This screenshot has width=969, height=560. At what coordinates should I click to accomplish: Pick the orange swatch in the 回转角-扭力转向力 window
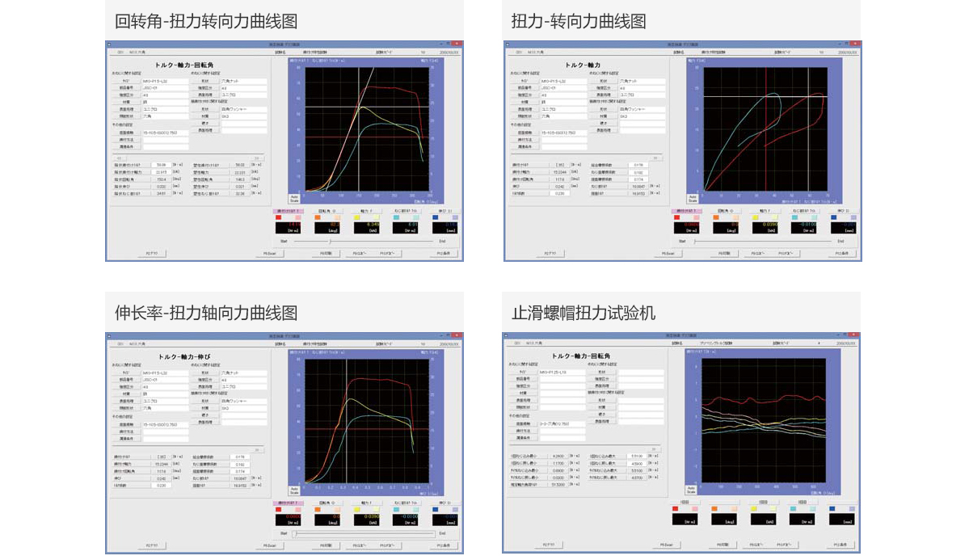click(x=318, y=217)
